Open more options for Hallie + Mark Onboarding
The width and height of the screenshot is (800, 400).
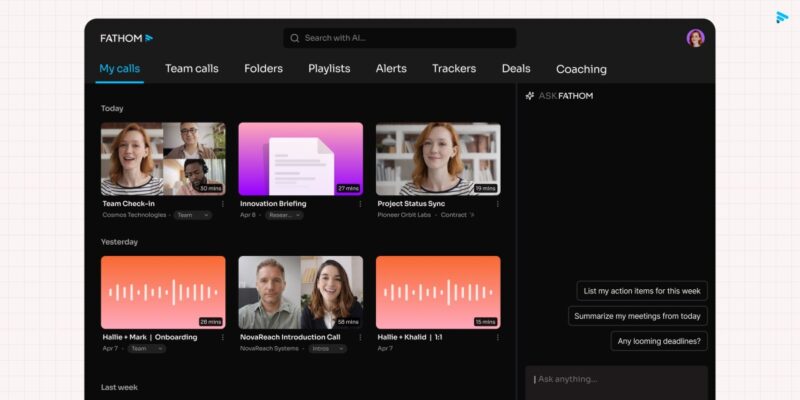coord(222,337)
